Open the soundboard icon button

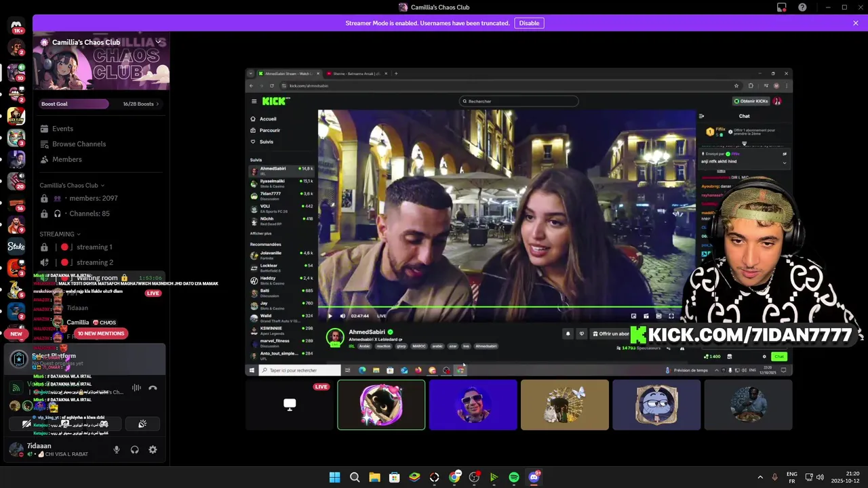142,424
